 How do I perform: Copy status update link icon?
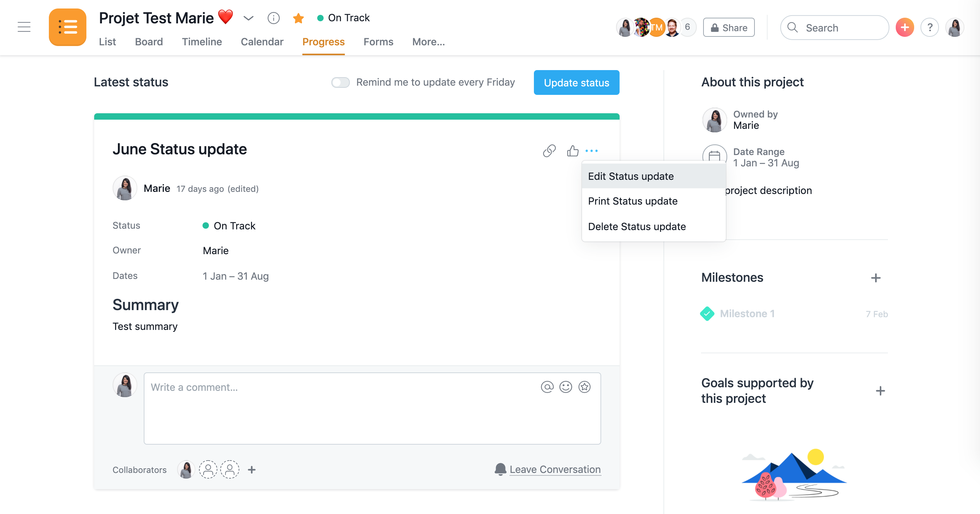coord(549,151)
